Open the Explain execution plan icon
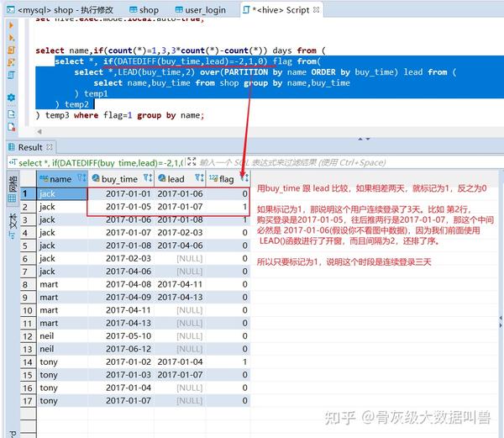This screenshot has height=438, width=504. pyautogui.click(x=11, y=76)
